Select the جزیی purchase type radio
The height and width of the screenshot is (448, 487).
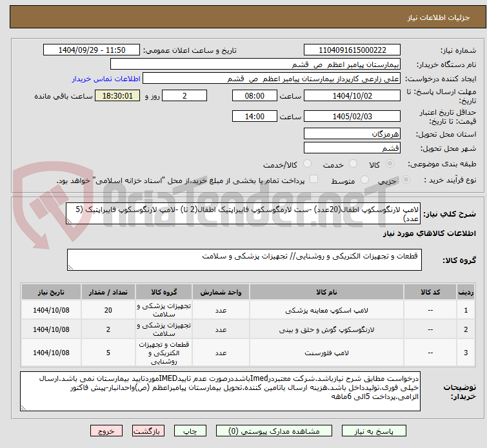click(x=406, y=180)
